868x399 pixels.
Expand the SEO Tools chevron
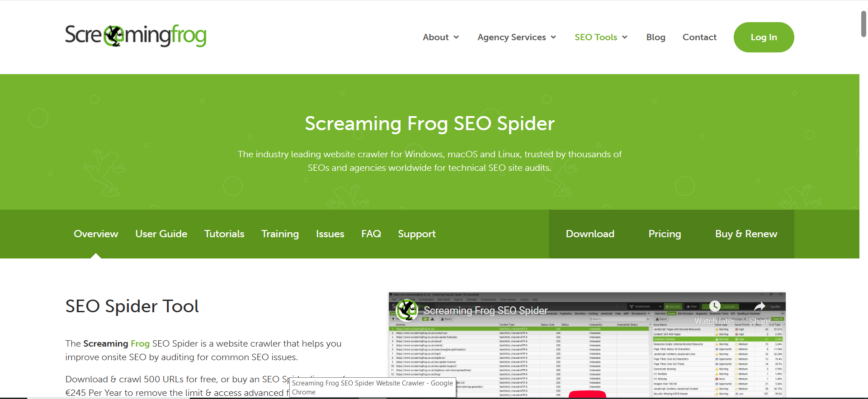[625, 37]
